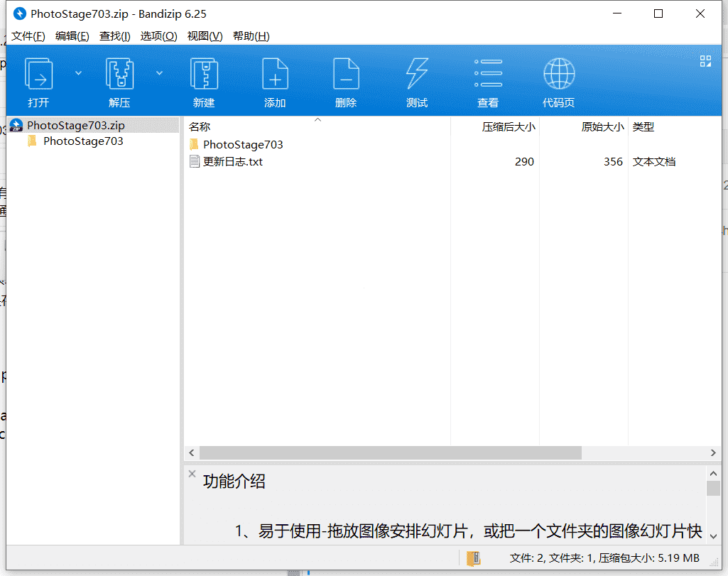Open the 编辑(E) menu
Screen dimensions: 728x576
[72, 36]
